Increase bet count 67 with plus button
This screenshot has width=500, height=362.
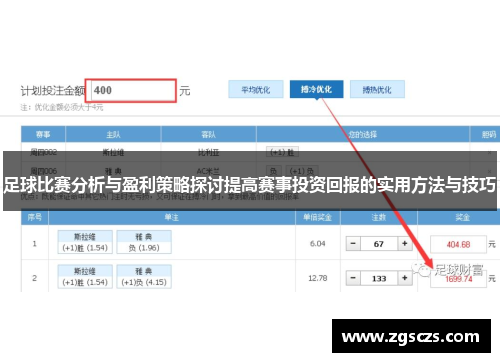click(405, 244)
